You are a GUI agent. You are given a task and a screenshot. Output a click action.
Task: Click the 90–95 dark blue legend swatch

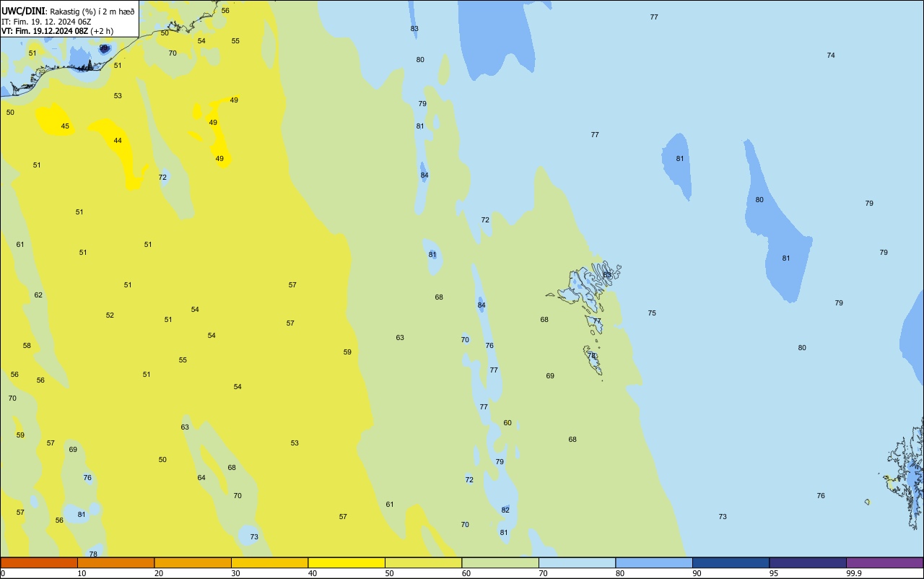pyautogui.click(x=731, y=562)
